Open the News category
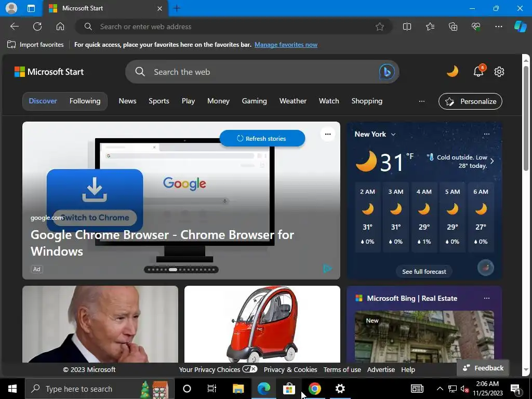Screen dimensions: 532x399 pos(128,101)
